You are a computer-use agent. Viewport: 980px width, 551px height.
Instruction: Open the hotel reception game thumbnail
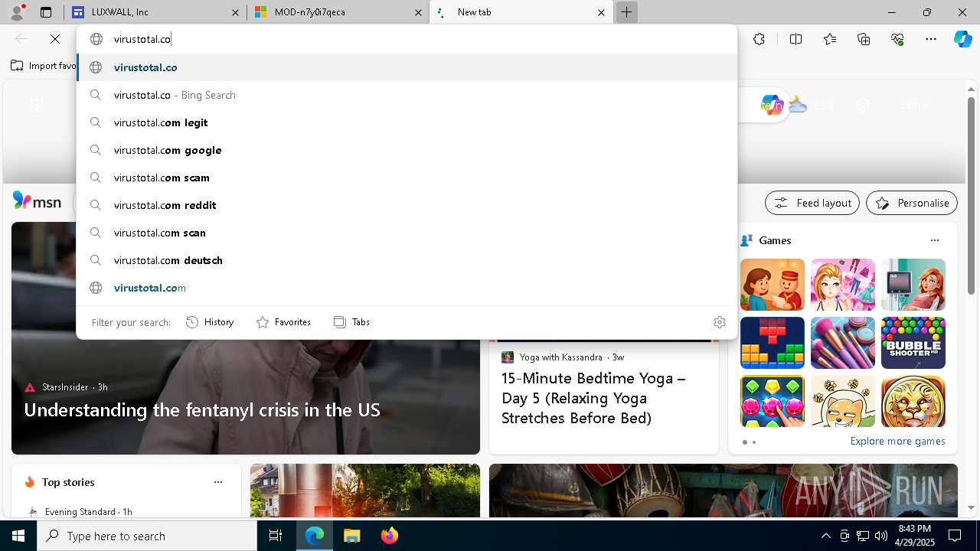(x=773, y=285)
